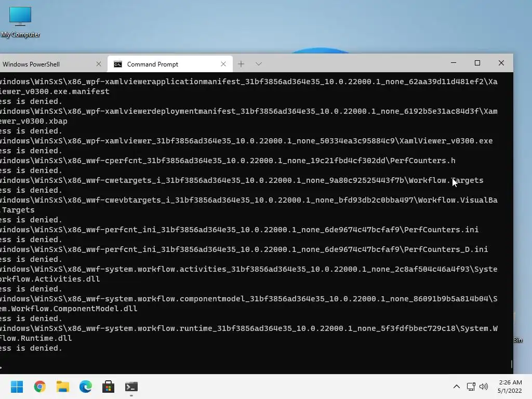Click the text 'PerfCounters_D.ini'
This screenshot has width=532, height=399.
[446, 249]
